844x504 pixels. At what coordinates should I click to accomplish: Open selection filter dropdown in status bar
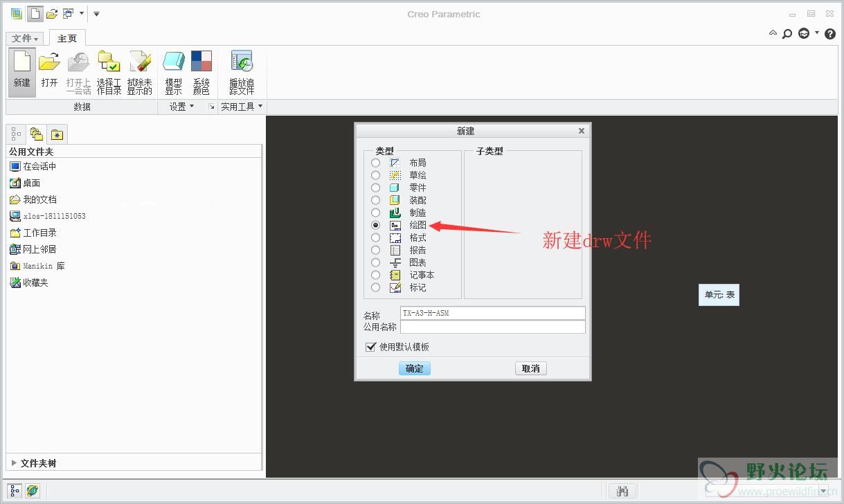tap(822, 491)
